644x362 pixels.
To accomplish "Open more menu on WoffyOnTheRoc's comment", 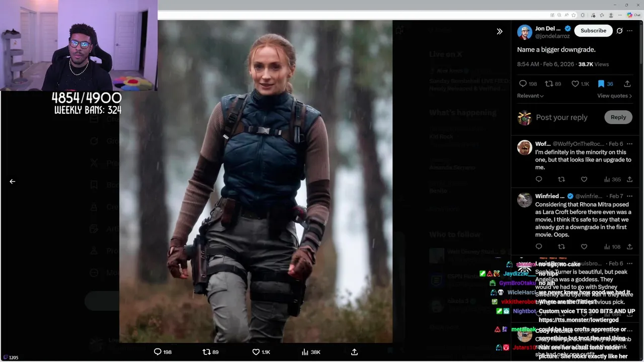I will click(x=629, y=144).
